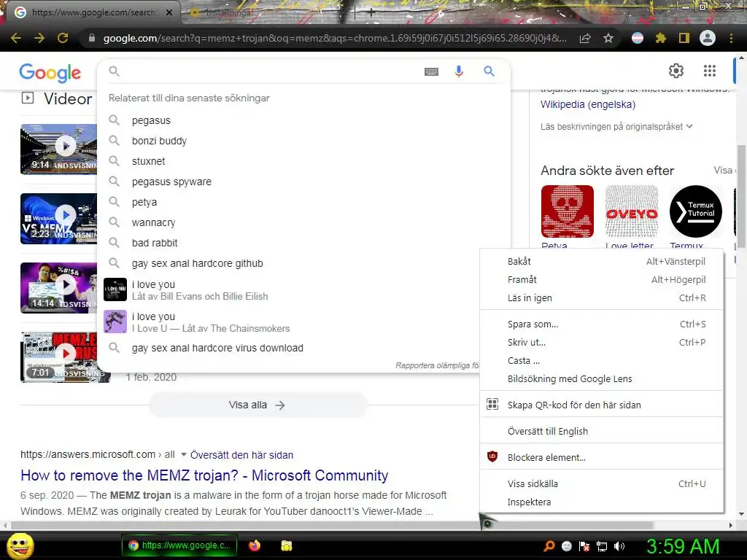The image size is (747, 560).
Task: Open the Petya skull thumbnail
Action: click(567, 211)
